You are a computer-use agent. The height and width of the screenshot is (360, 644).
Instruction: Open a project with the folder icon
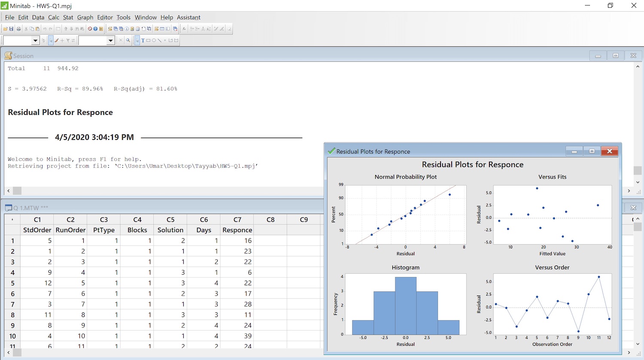tap(6, 29)
